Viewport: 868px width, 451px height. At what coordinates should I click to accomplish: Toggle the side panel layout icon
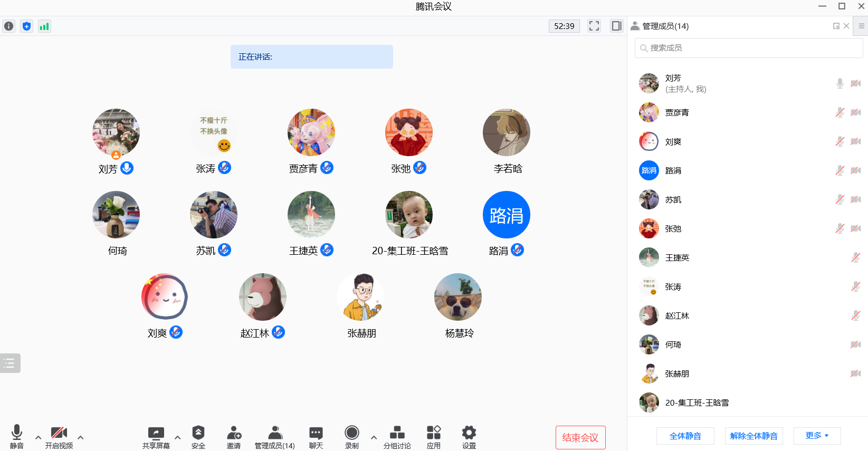click(616, 26)
